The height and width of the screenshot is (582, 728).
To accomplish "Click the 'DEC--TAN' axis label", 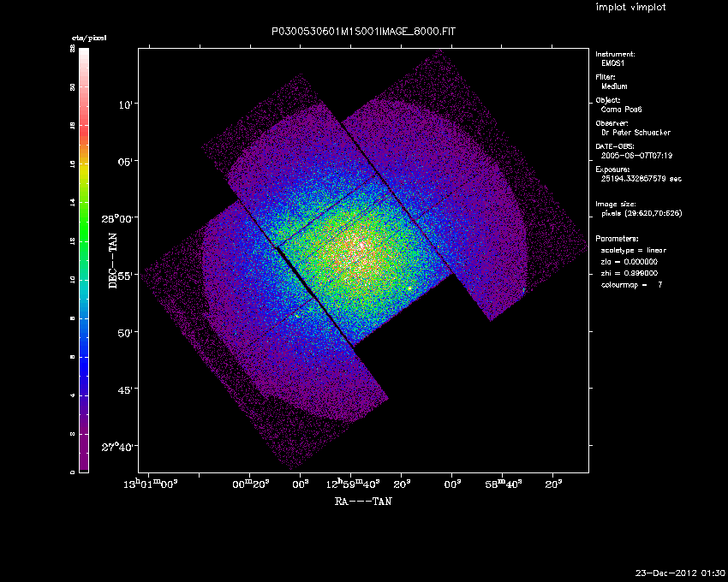I will (x=113, y=261).
